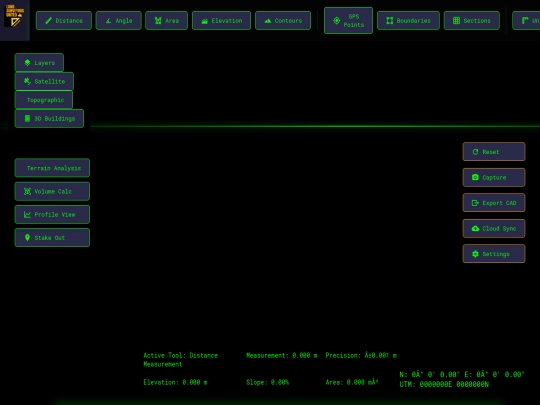
Task: Select the Angle tool icon
Action: (108, 21)
